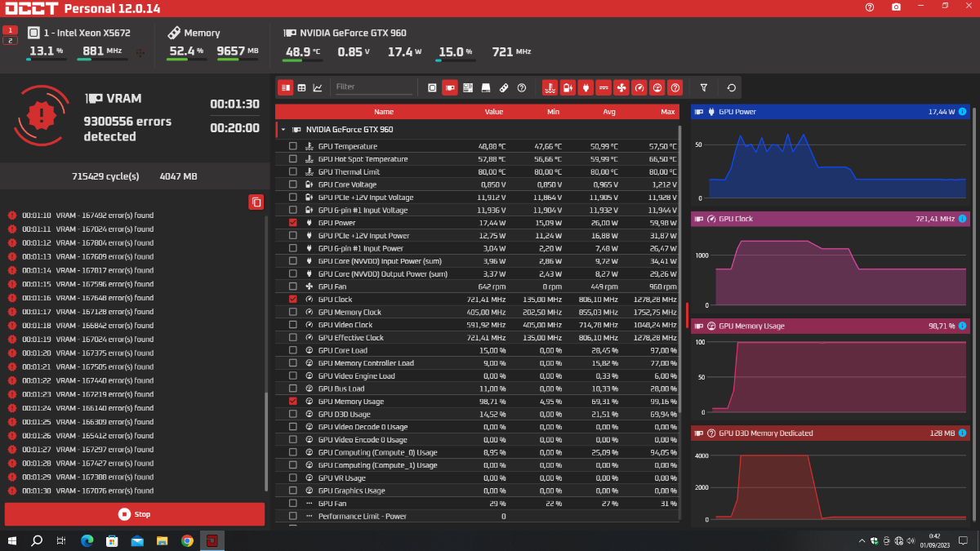The image size is (980, 551).
Task: Uncheck the GPU Memory Usage checkbox
Action: tap(293, 402)
